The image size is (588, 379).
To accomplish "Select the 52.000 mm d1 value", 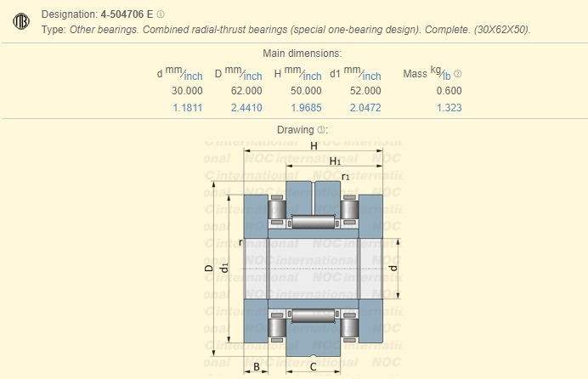I will (365, 91).
